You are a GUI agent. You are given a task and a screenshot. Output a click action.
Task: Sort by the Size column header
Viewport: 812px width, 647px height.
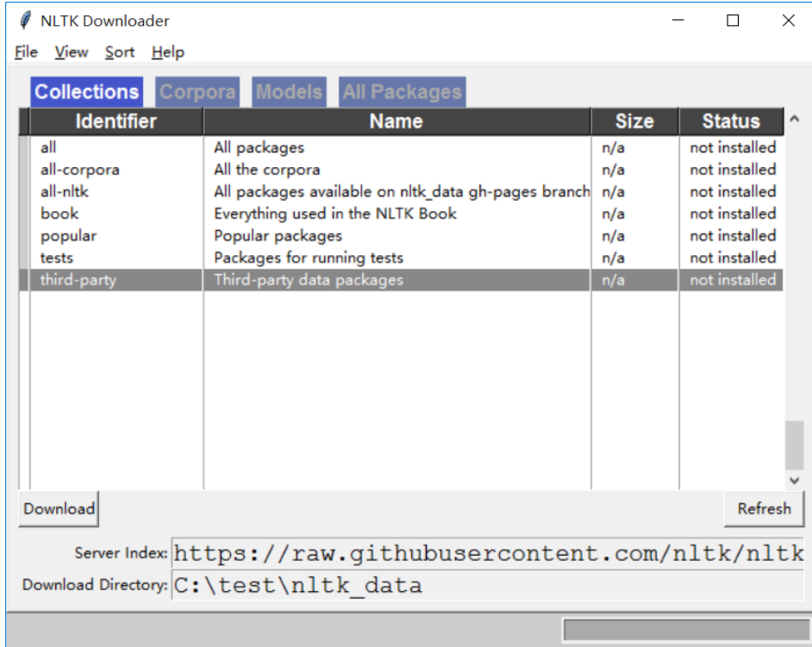pos(634,121)
